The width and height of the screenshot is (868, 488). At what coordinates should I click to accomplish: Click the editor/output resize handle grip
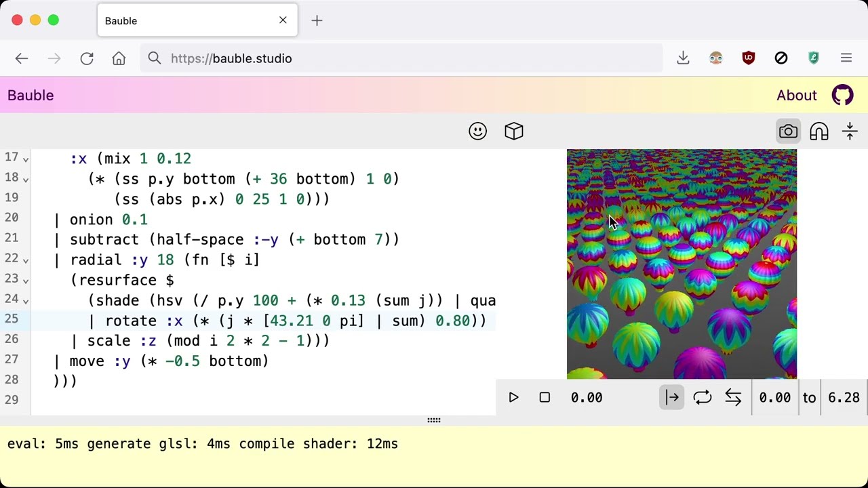coord(434,420)
